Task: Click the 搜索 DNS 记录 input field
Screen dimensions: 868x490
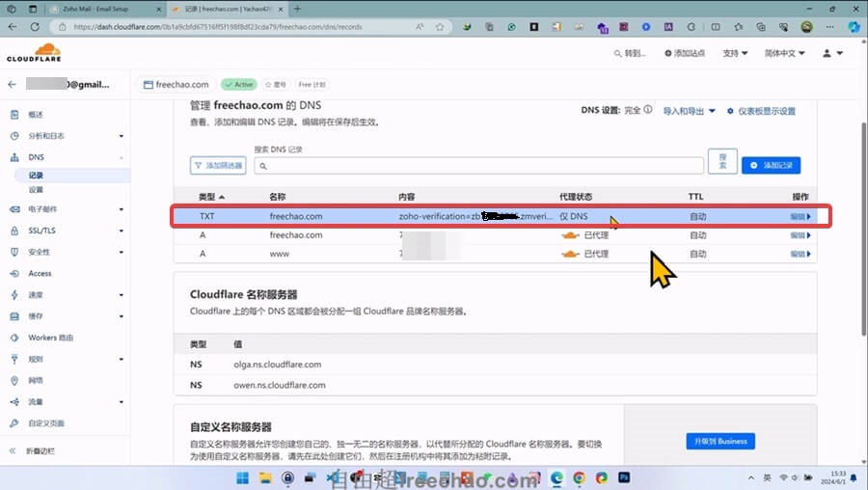Action: coord(479,166)
